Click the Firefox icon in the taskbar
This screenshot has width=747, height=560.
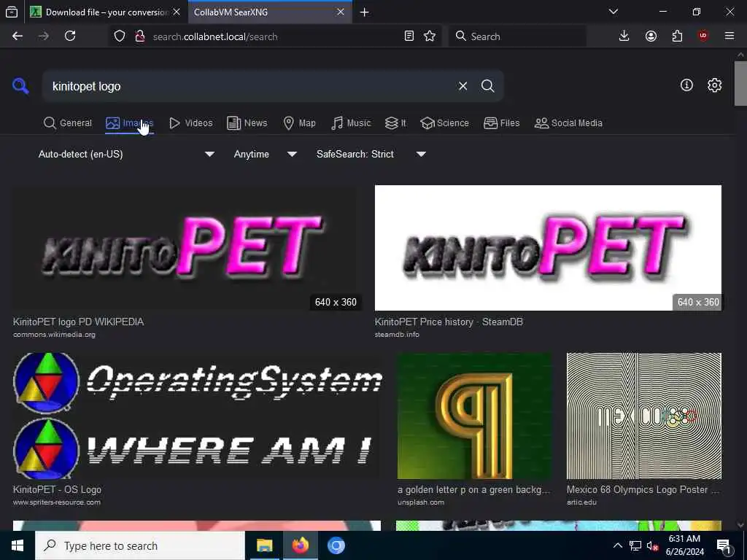300,545
